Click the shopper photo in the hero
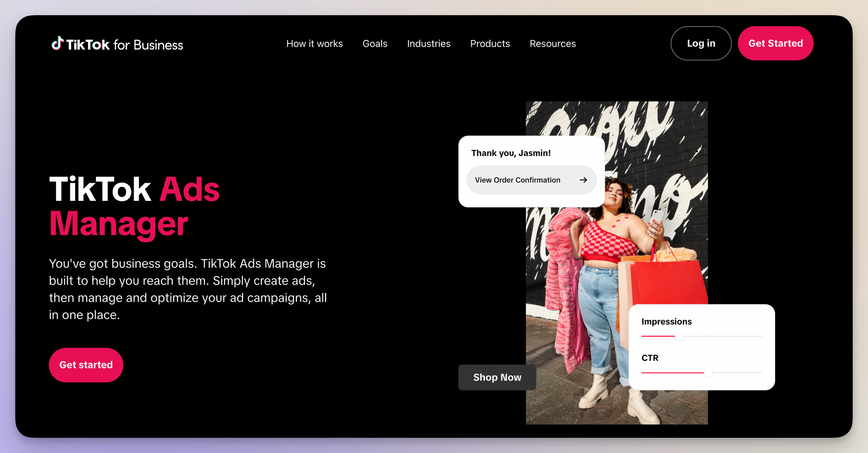The width and height of the screenshot is (868, 453). coord(617,263)
